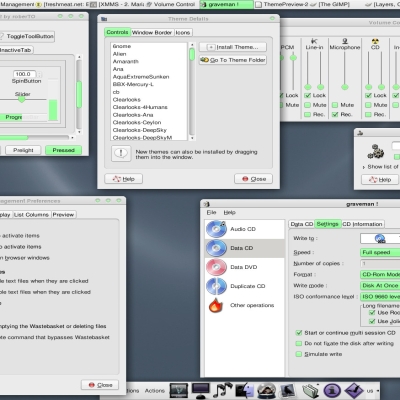Click the Line-in channel icon in Volume Control
This screenshot has height=400, width=400.
tap(314, 41)
